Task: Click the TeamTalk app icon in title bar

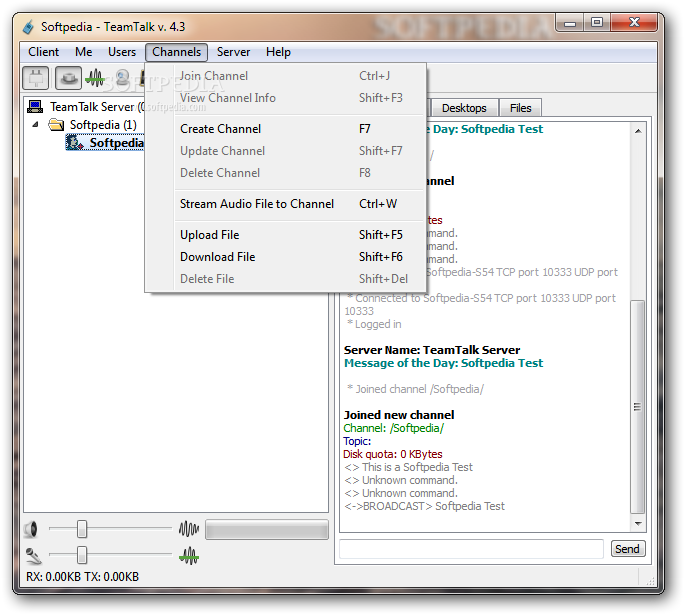Action: 28,27
